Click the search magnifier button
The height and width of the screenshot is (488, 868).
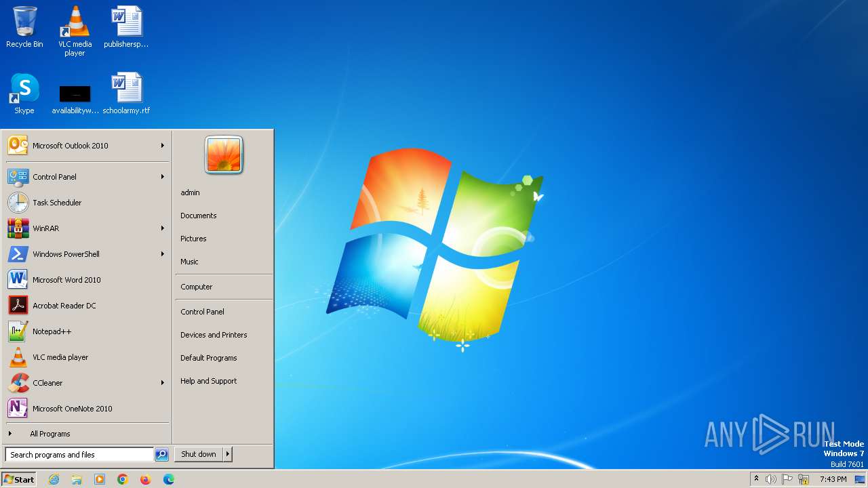161,455
